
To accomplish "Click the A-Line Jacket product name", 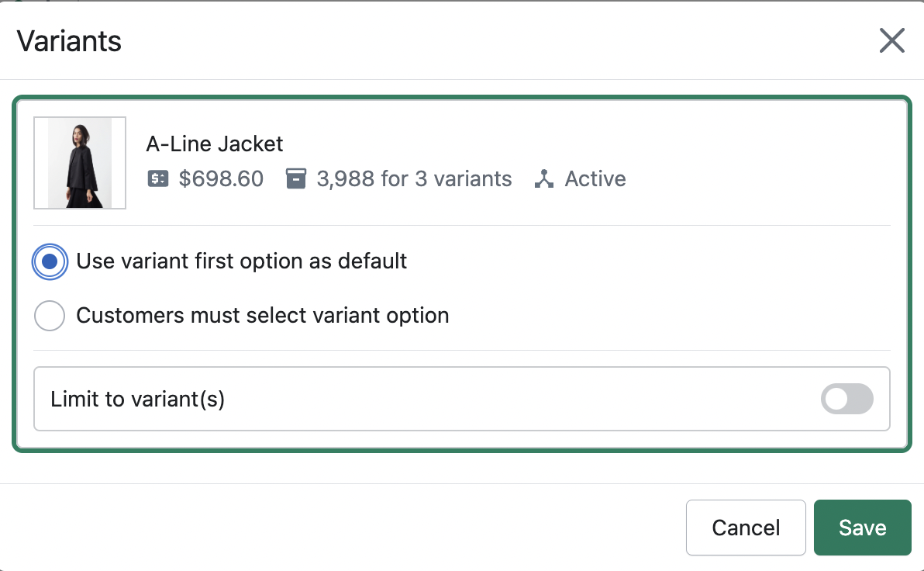I will coord(215,144).
